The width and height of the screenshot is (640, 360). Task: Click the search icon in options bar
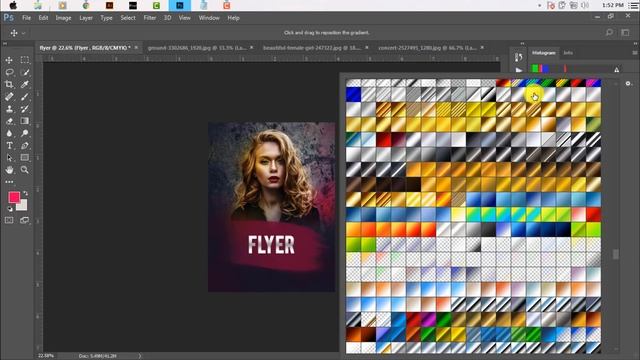click(x=609, y=32)
